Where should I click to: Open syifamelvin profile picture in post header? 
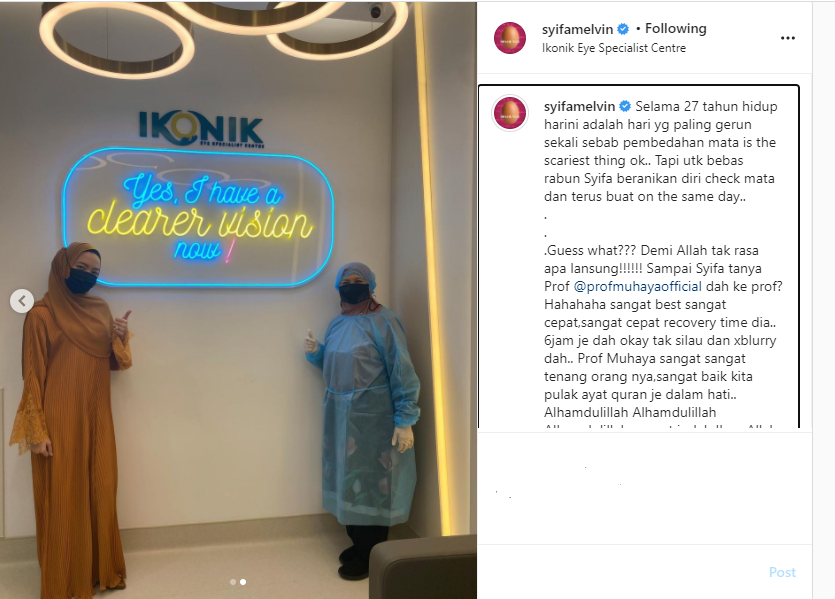pos(510,38)
